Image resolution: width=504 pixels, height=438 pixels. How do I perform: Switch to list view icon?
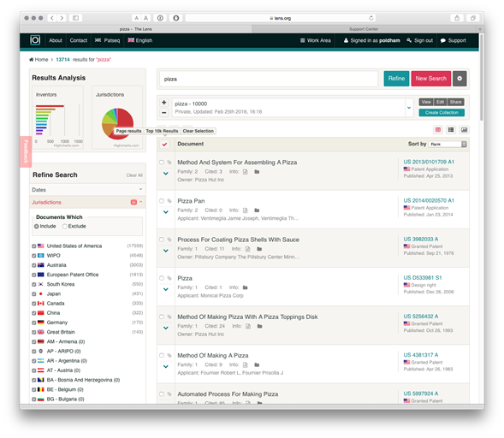click(x=451, y=130)
